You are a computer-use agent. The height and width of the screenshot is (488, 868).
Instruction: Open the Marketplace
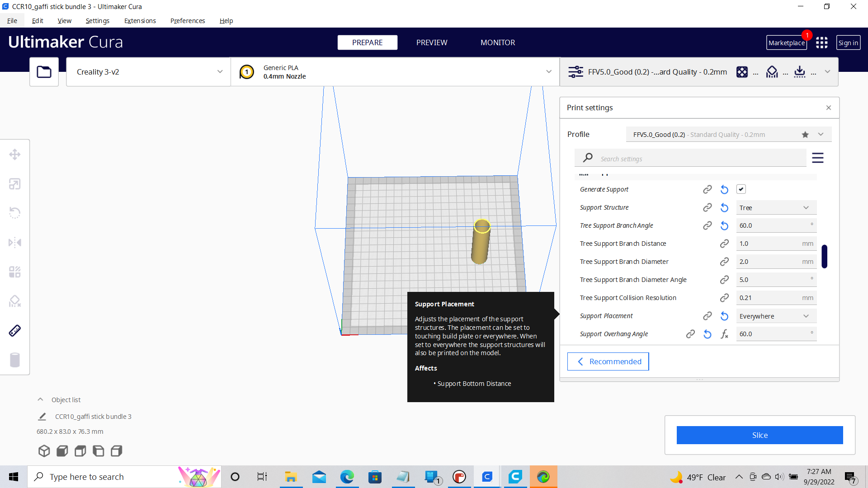(787, 43)
